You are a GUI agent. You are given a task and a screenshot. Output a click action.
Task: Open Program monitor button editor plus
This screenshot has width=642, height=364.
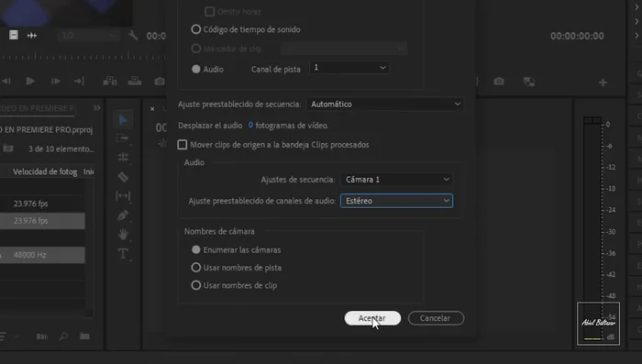[x=603, y=83]
